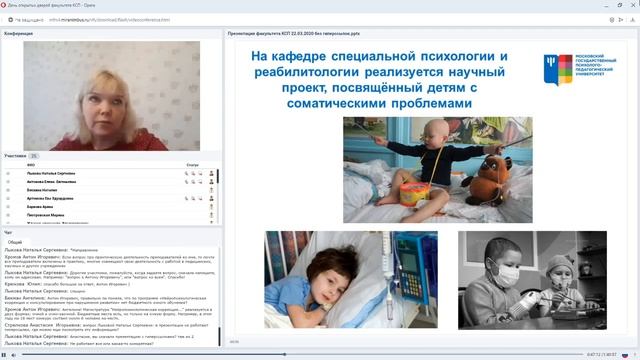The width and height of the screenshot is (640, 360).
Task: Pause the recording playback
Action: coord(4,355)
